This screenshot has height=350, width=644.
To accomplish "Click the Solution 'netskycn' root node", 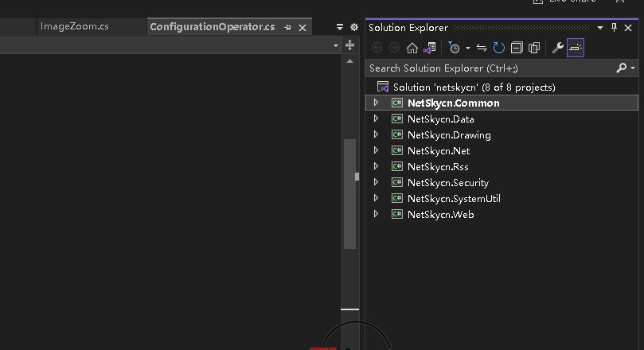I will point(474,87).
